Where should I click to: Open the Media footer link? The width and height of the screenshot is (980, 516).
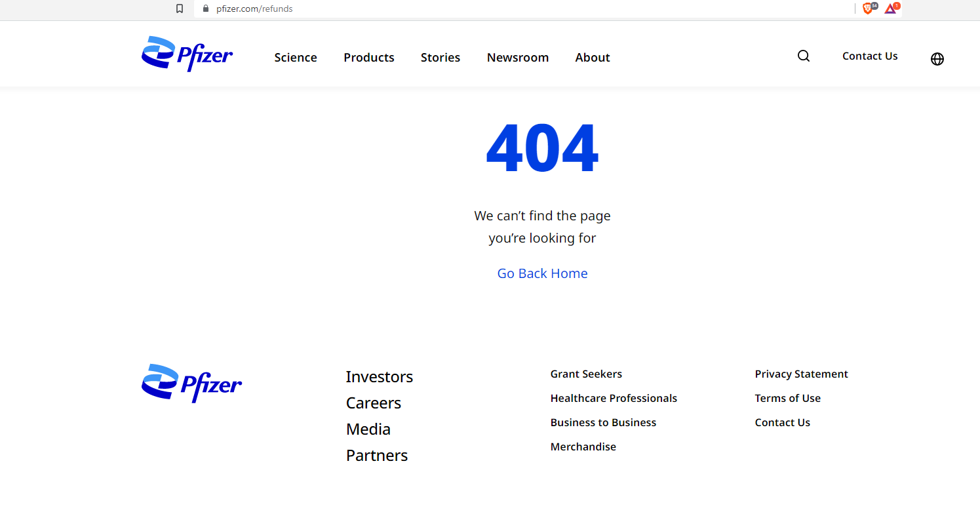pyautogui.click(x=368, y=429)
